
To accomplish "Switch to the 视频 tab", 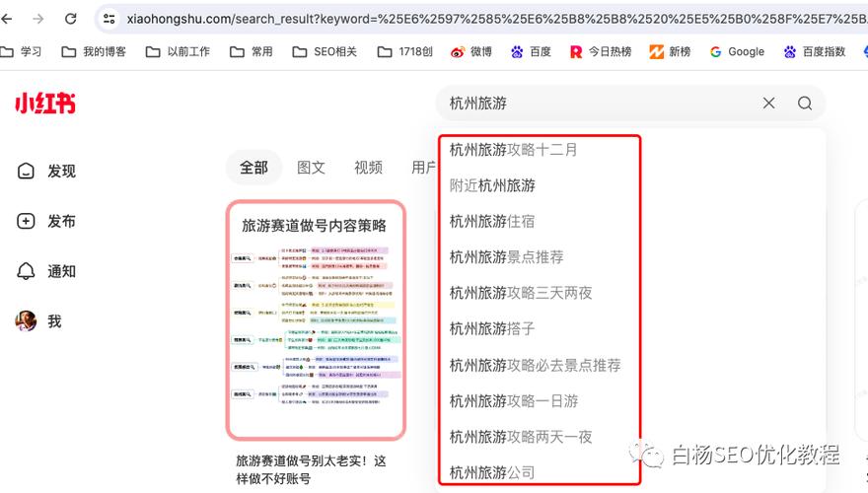I will point(368,167).
